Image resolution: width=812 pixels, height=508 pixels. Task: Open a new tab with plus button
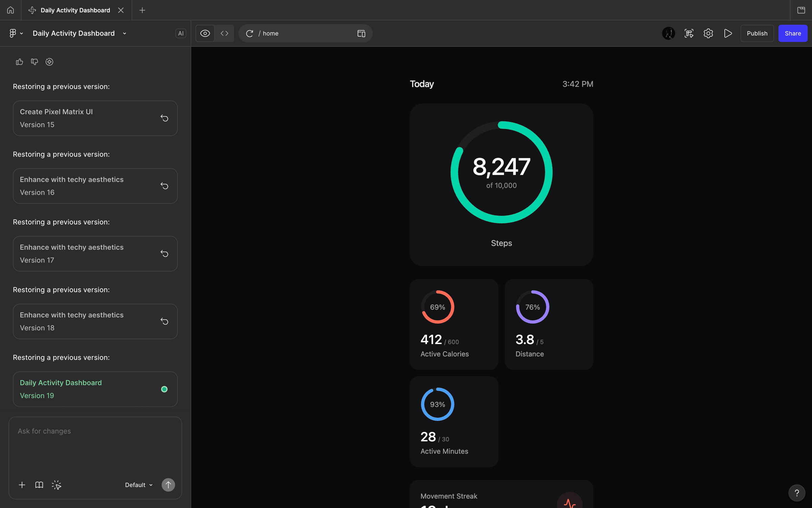(142, 10)
